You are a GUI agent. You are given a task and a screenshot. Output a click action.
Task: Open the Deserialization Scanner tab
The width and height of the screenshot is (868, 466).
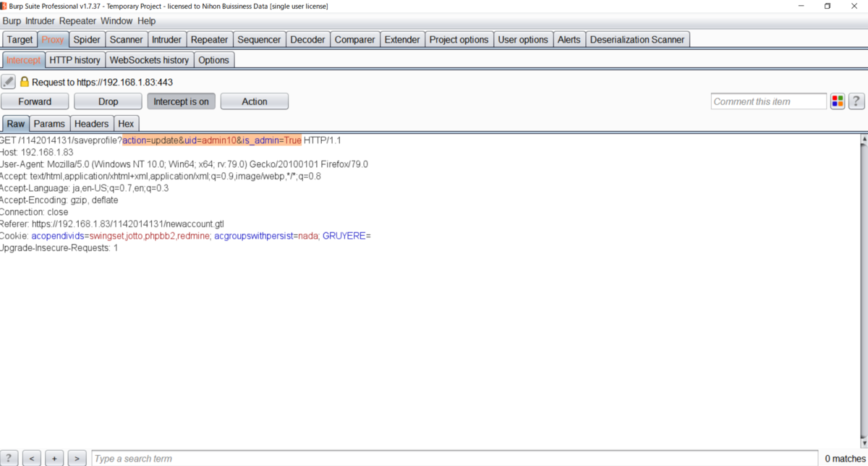637,39
